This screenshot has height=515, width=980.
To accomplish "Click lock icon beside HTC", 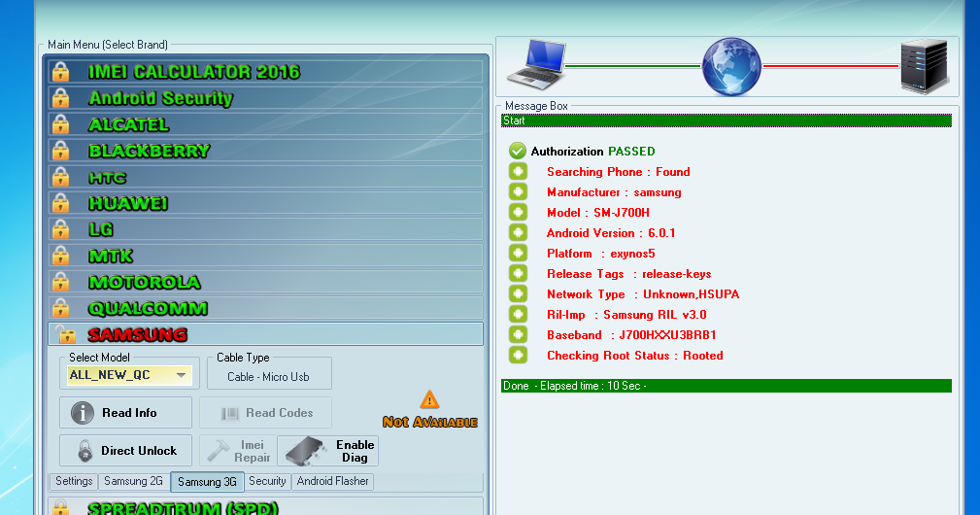I will [x=60, y=177].
